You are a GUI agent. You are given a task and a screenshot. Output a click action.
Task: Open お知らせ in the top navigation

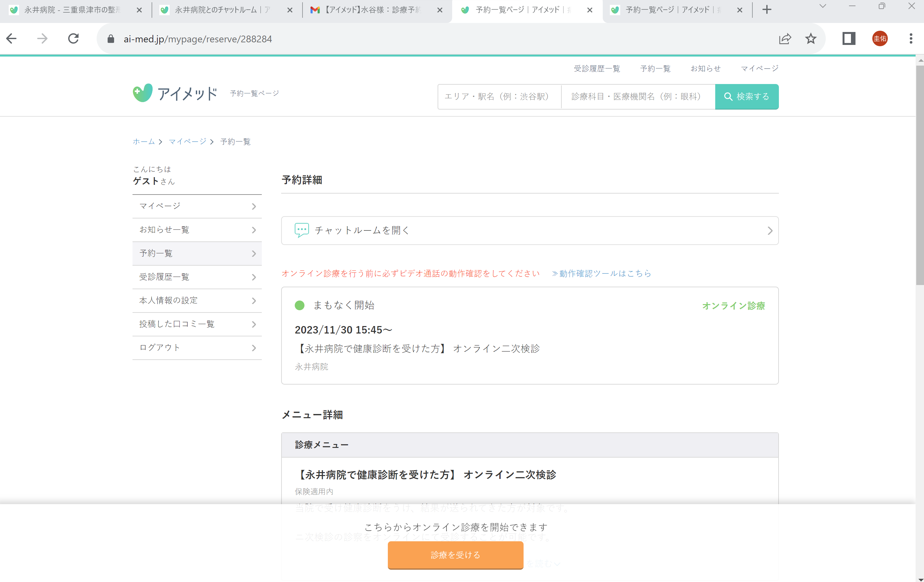coord(705,69)
